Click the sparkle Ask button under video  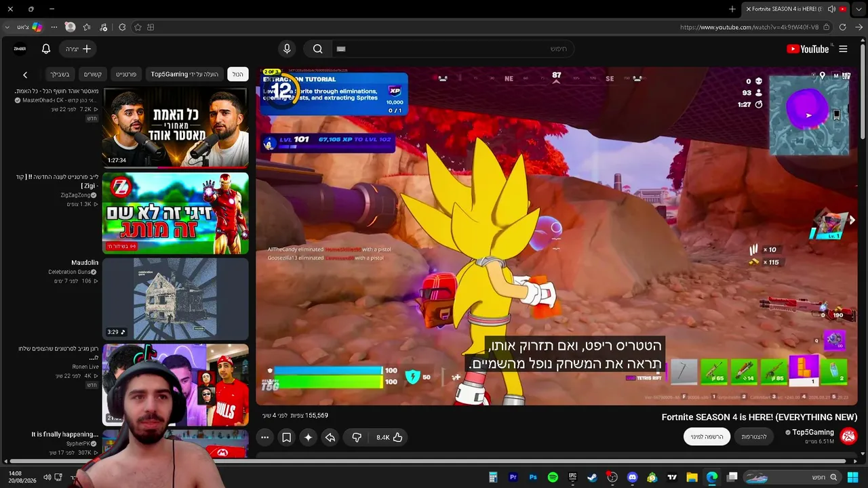click(309, 438)
